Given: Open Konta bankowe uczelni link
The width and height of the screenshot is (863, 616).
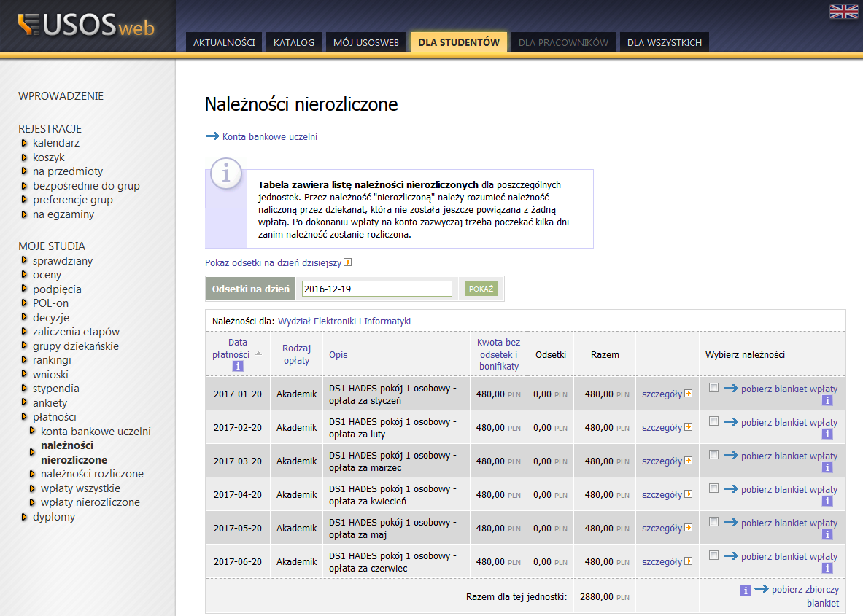Looking at the screenshot, I should pyautogui.click(x=270, y=136).
